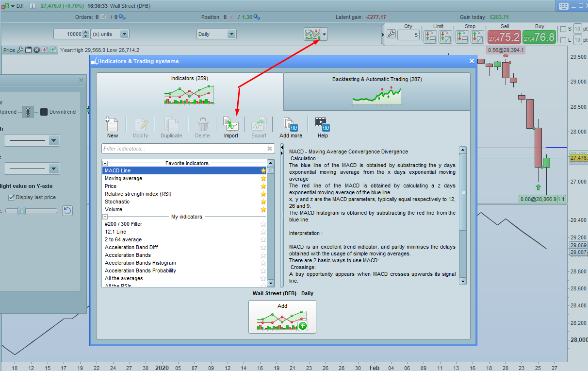The image size is (588, 371).
Task: Close the Indicators & Trading systems dialog
Action: (472, 61)
